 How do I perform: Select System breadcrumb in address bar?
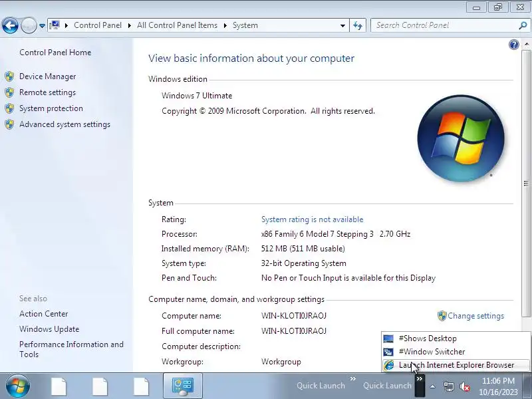click(245, 25)
